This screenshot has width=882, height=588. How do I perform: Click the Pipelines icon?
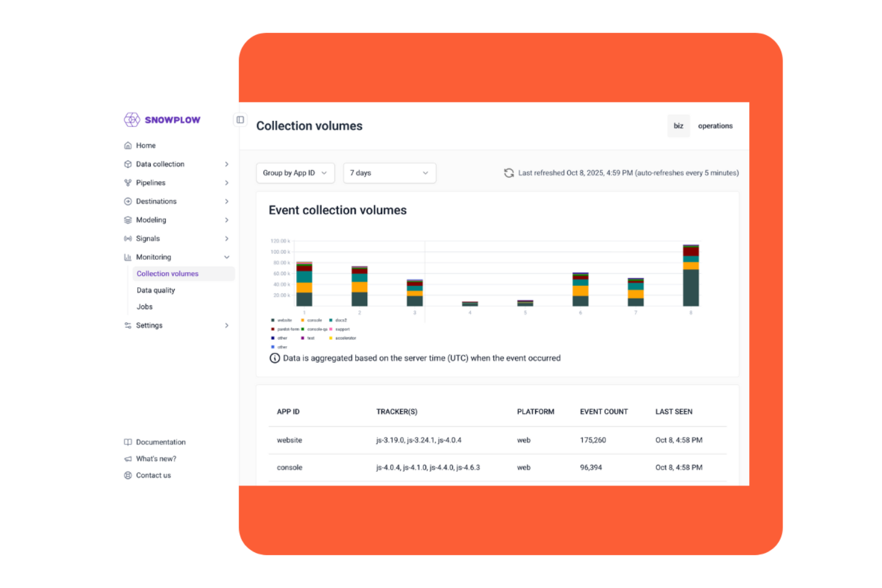pyautogui.click(x=128, y=182)
